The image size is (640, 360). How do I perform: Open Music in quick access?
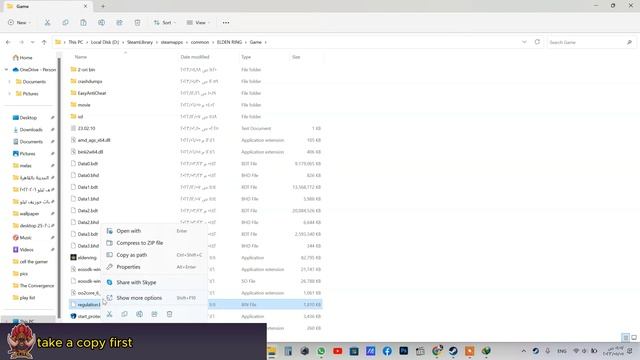click(25, 238)
